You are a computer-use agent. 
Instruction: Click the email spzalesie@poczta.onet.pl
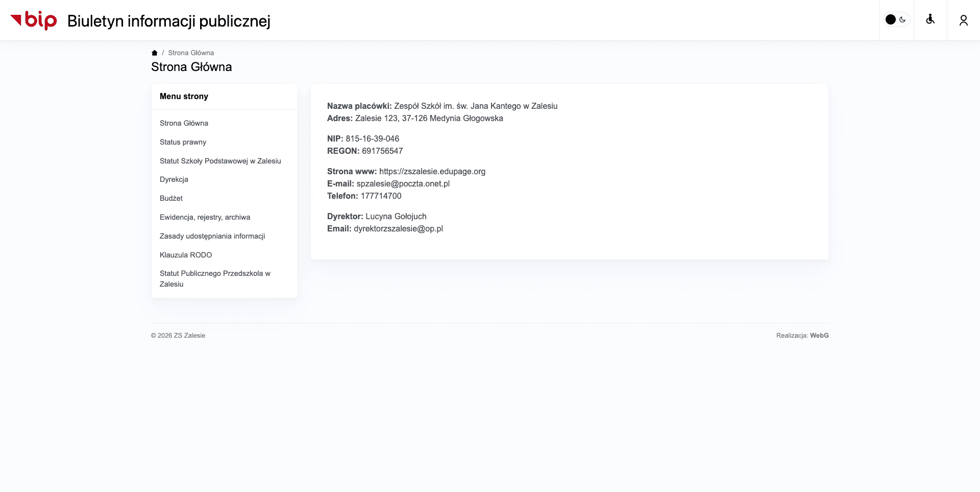tap(403, 183)
